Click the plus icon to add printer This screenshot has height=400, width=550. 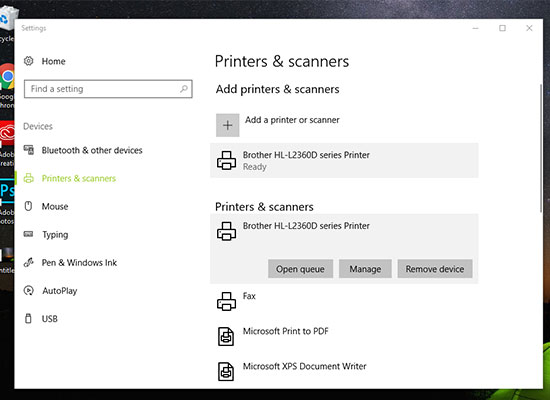click(228, 125)
